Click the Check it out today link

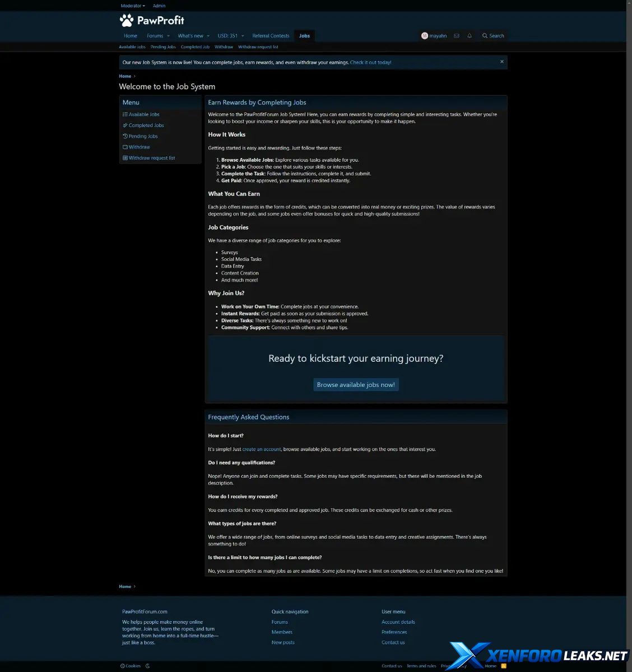(370, 63)
